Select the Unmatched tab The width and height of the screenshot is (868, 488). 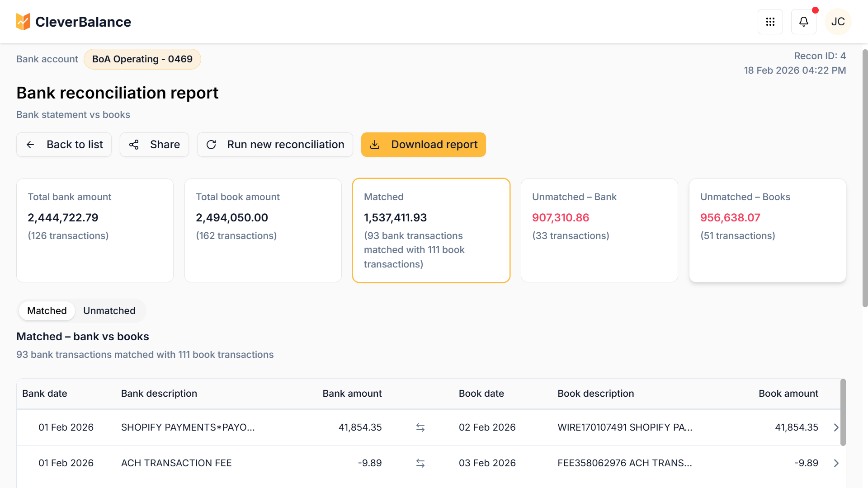point(109,310)
